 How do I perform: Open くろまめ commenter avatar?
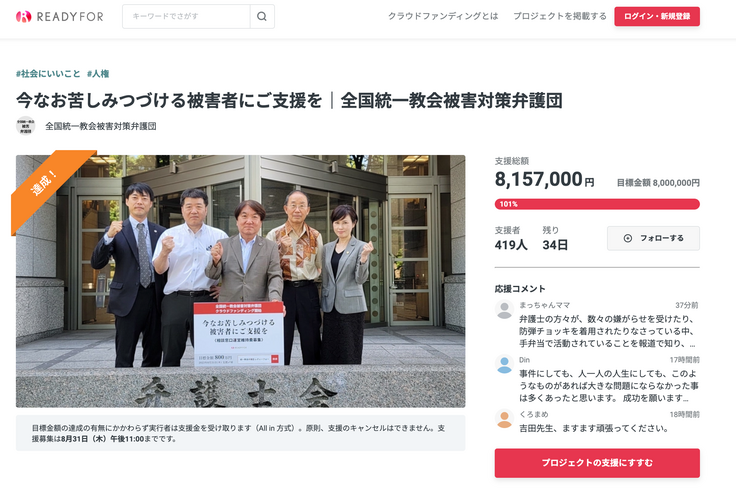coord(505,419)
